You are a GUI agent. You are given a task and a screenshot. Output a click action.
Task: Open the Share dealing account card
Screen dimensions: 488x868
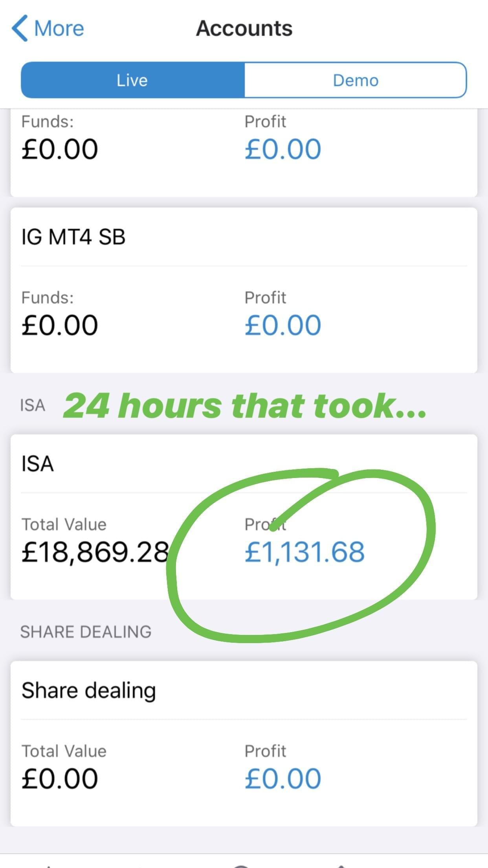[x=89, y=691]
